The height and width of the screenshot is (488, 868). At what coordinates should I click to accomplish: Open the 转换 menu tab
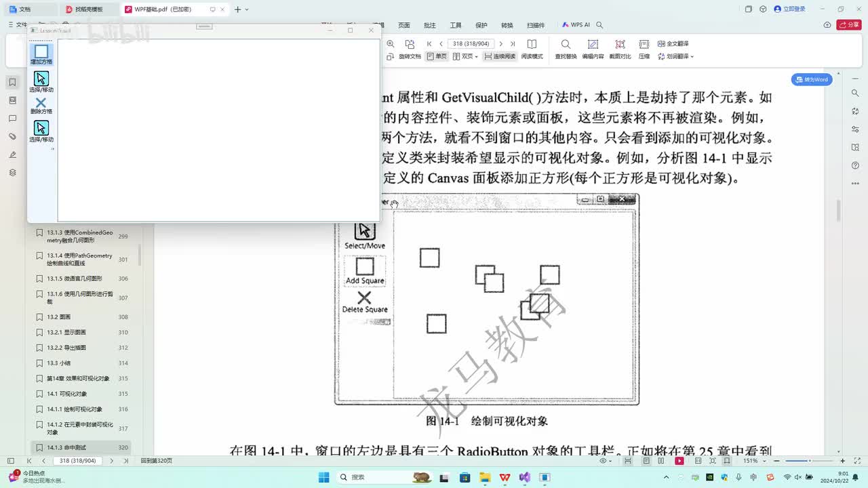click(507, 25)
